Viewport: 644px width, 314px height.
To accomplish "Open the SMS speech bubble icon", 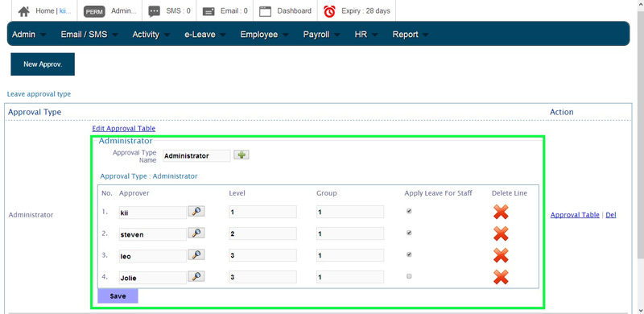I will [154, 11].
